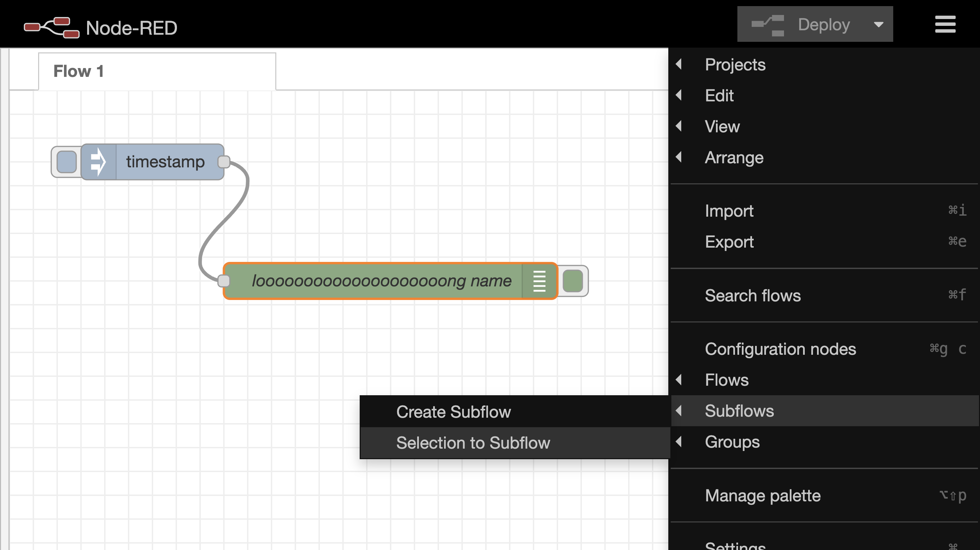Click the Node-RED logo icon

[x=51, y=27]
